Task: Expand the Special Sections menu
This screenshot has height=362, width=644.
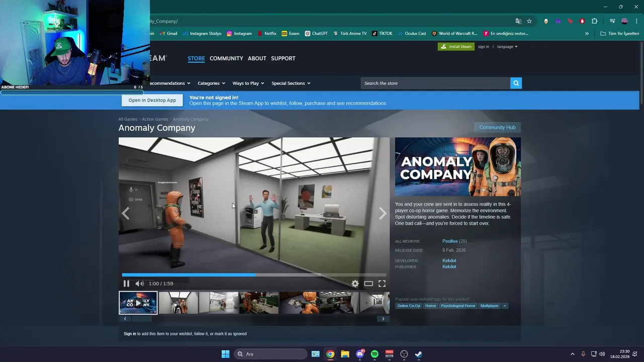Action: [291, 83]
